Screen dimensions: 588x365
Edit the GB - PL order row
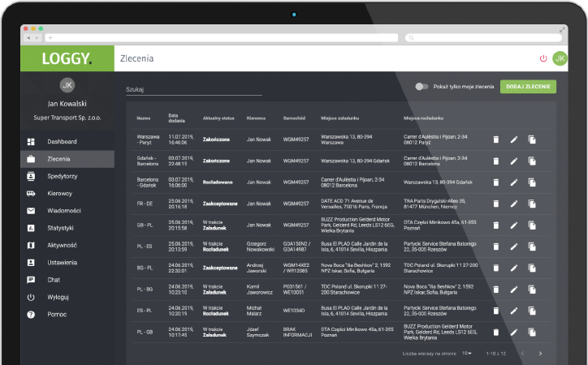click(514, 225)
